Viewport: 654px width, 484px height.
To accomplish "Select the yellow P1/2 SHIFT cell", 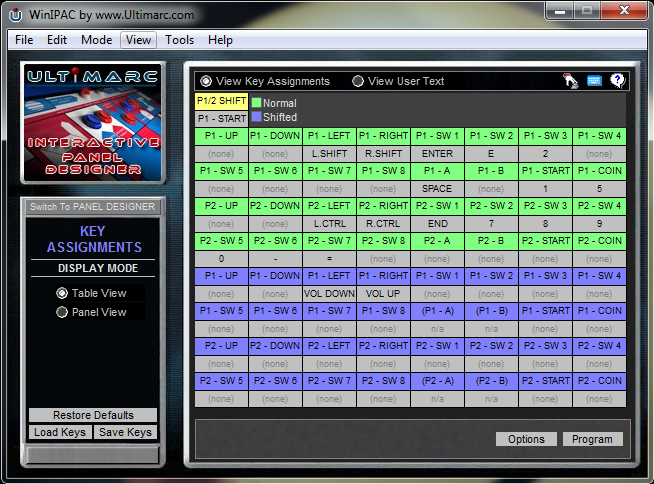I will pos(220,101).
